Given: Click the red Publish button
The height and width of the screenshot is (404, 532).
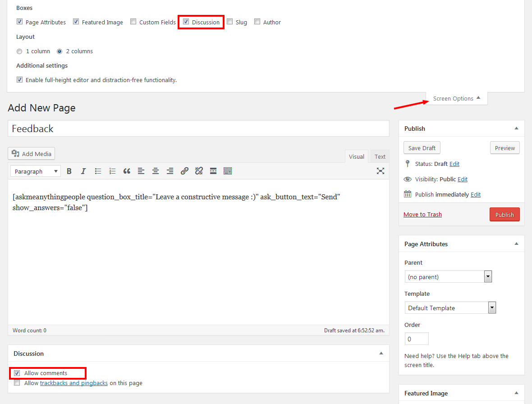Looking at the screenshot, I should 504,214.
